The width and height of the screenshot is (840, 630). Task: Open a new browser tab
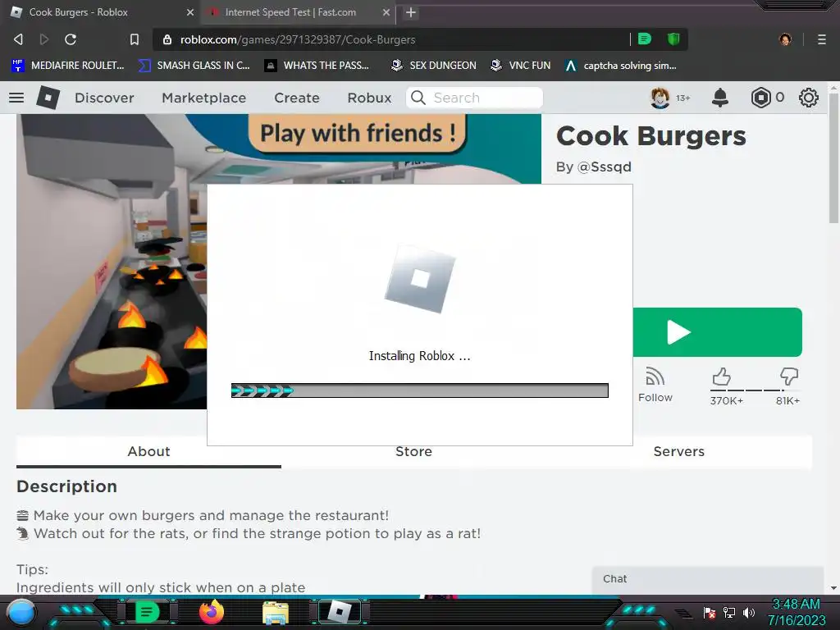pos(411,12)
